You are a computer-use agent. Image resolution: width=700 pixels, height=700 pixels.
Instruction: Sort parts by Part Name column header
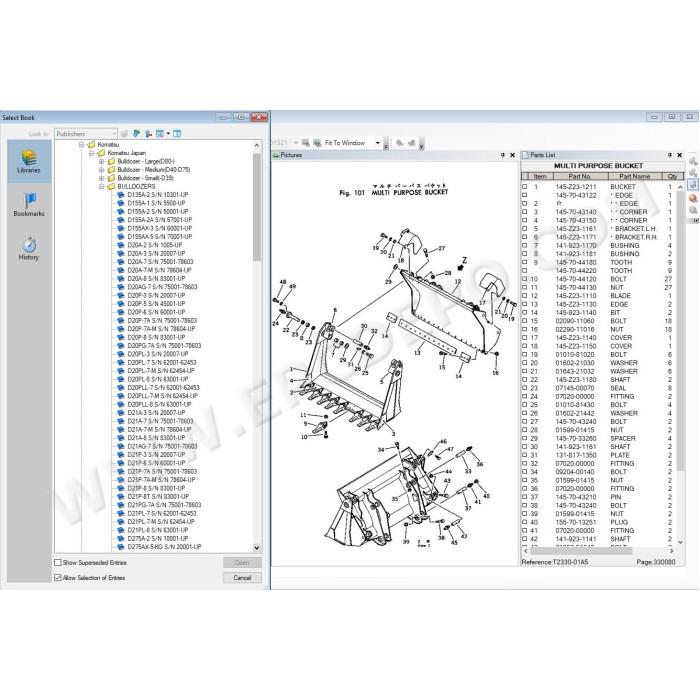pyautogui.click(x=634, y=176)
